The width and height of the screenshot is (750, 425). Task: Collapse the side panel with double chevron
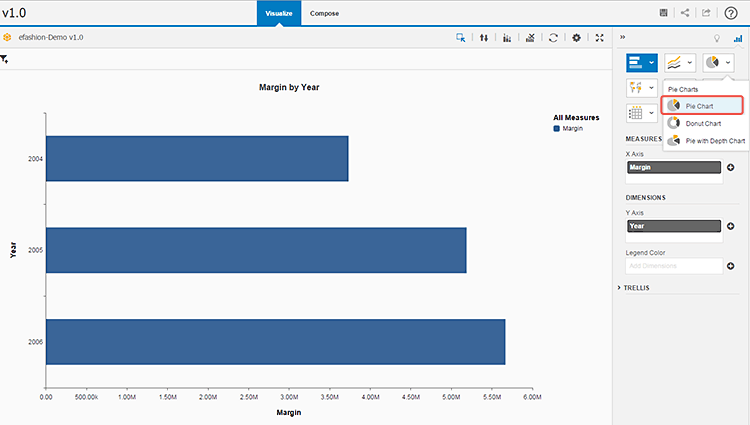click(623, 37)
